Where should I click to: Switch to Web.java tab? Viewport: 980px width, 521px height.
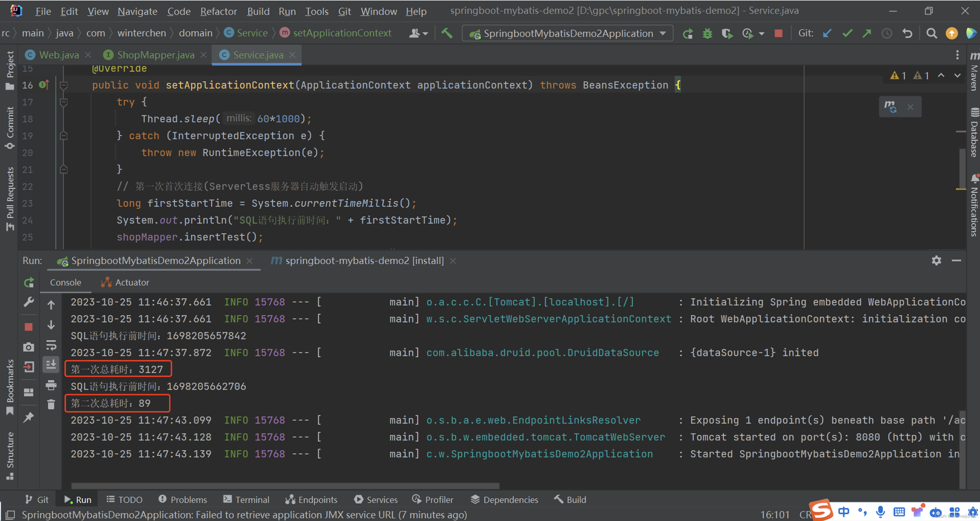pyautogui.click(x=59, y=55)
